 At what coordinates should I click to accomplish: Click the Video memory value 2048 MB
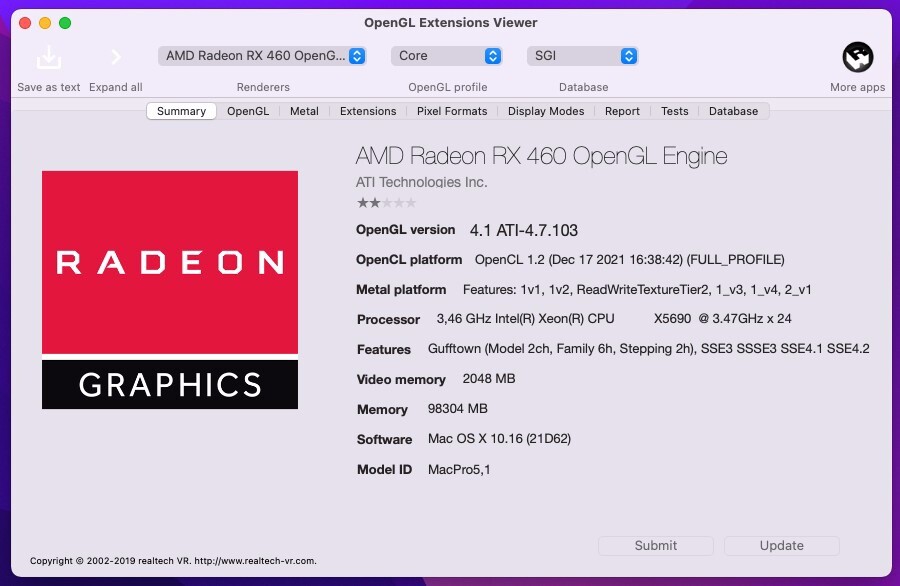(489, 379)
